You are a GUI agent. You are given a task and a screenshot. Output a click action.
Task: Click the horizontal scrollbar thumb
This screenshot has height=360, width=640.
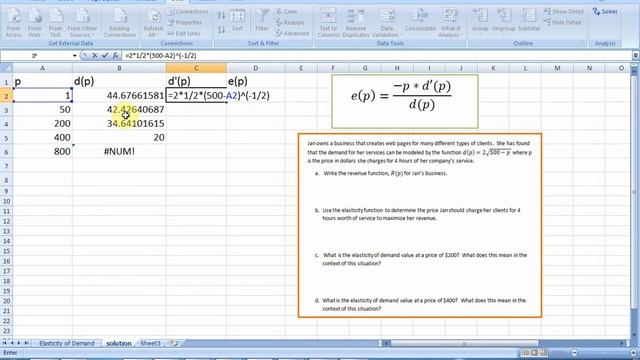pyautogui.click(x=464, y=344)
